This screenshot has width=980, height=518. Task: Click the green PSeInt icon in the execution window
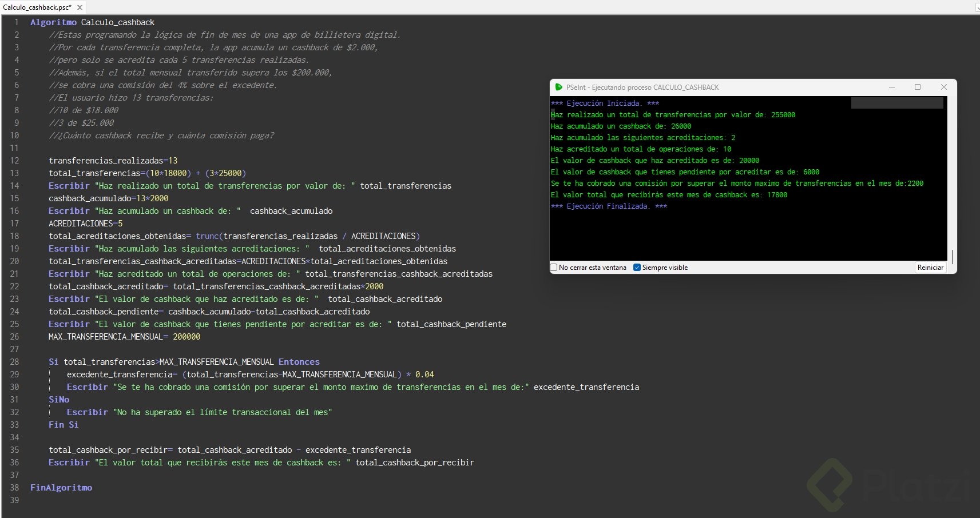pos(558,87)
